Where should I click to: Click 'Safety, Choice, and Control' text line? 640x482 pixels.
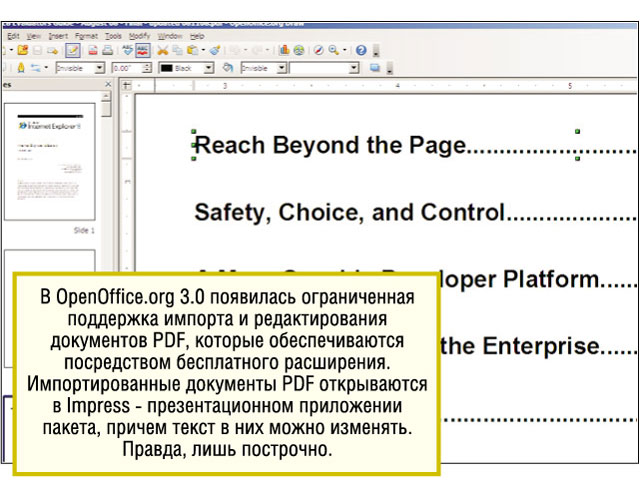click(x=350, y=213)
